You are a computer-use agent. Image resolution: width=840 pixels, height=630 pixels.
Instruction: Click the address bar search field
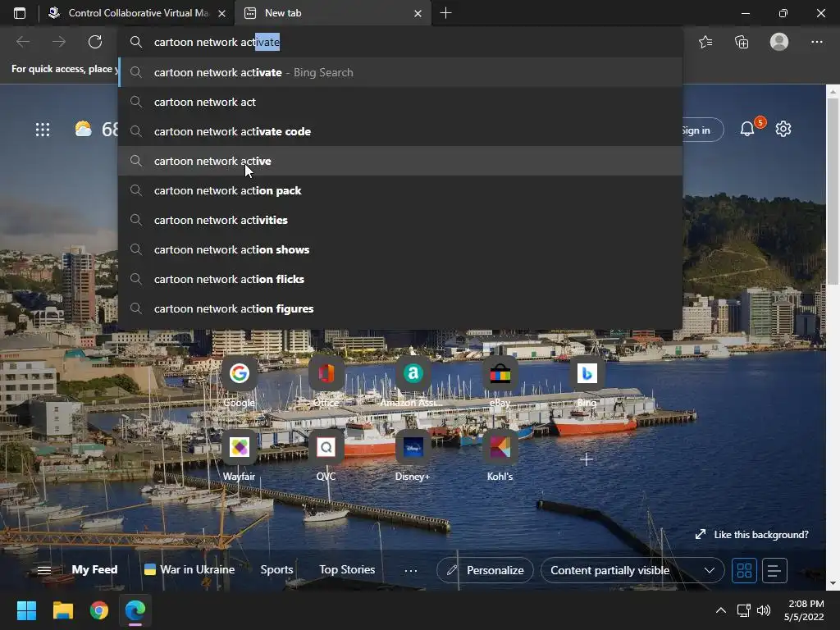tap(400, 42)
